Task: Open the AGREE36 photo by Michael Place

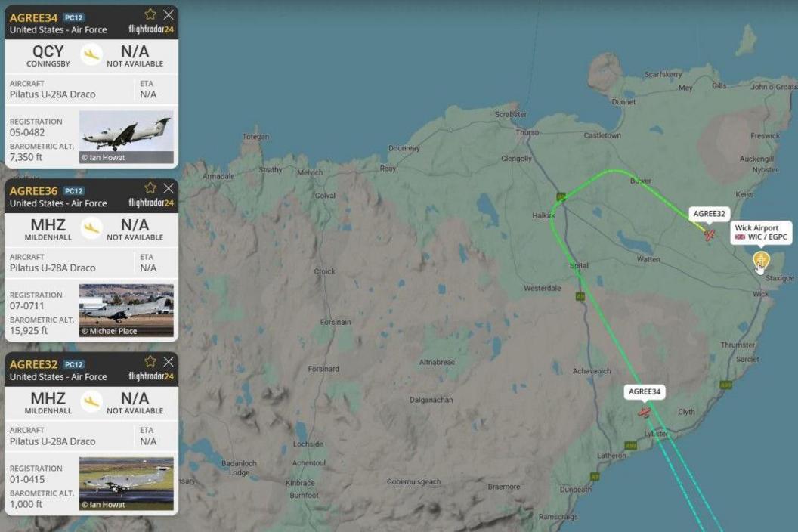Action: [126, 311]
